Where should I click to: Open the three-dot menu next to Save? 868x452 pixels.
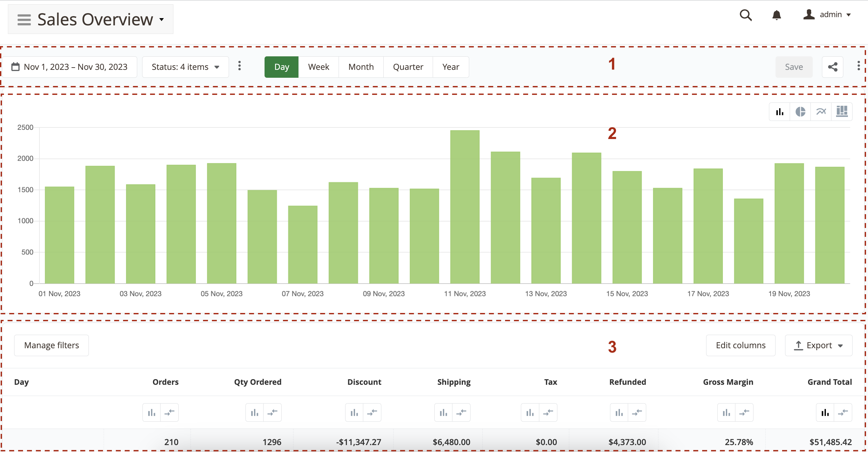[x=858, y=66]
